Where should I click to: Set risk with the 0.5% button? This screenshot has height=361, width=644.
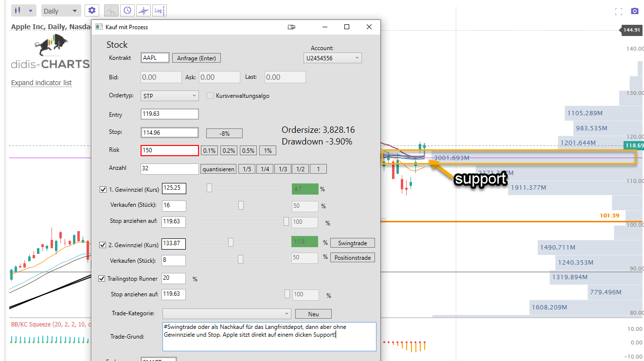click(248, 151)
